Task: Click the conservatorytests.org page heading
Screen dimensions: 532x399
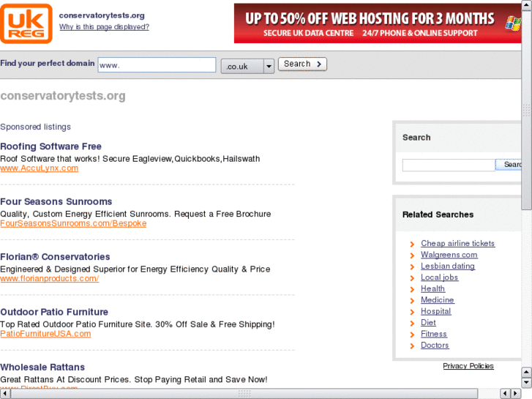Action: (63, 96)
